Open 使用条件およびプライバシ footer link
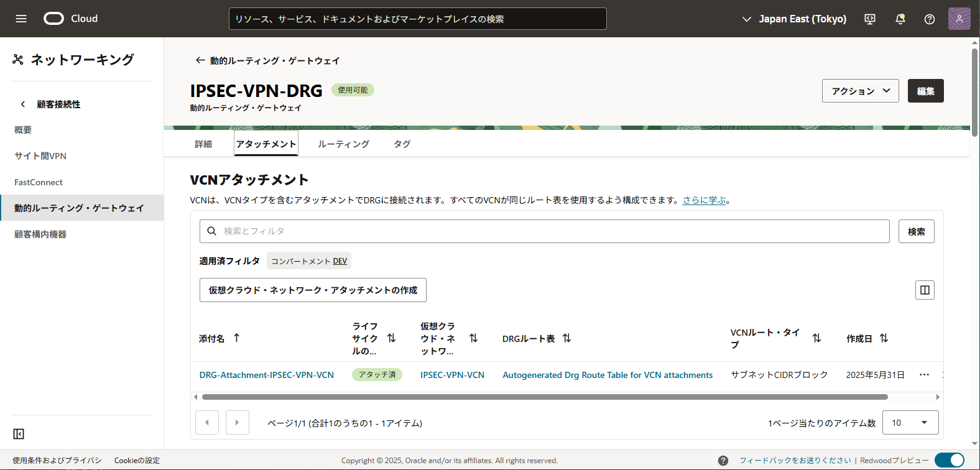The image size is (980, 470). pos(57,461)
